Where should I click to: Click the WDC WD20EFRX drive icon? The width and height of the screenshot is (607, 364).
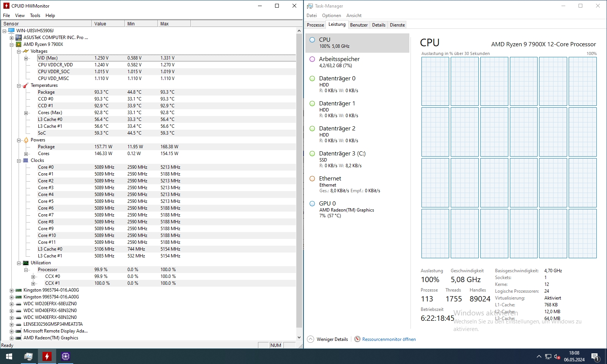click(x=18, y=304)
